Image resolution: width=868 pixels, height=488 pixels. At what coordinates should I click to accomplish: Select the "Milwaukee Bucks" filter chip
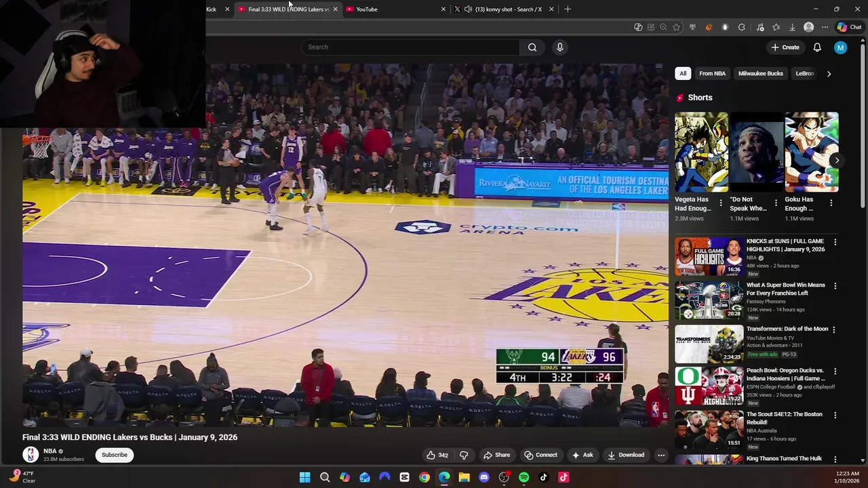tap(760, 73)
